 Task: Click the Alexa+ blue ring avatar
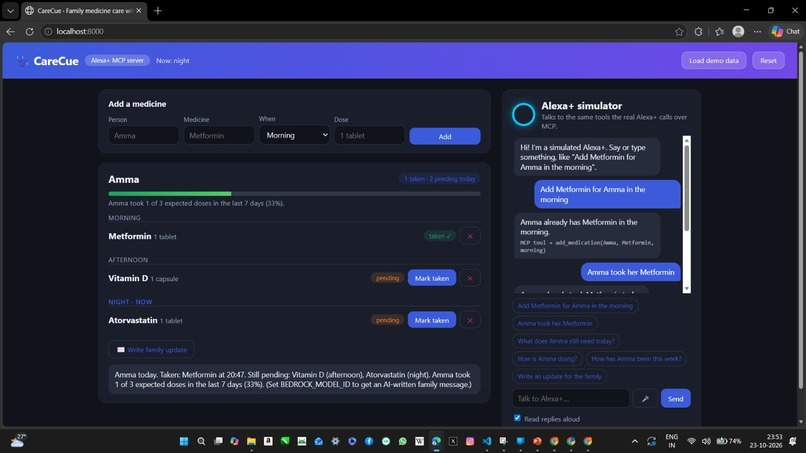(x=523, y=114)
